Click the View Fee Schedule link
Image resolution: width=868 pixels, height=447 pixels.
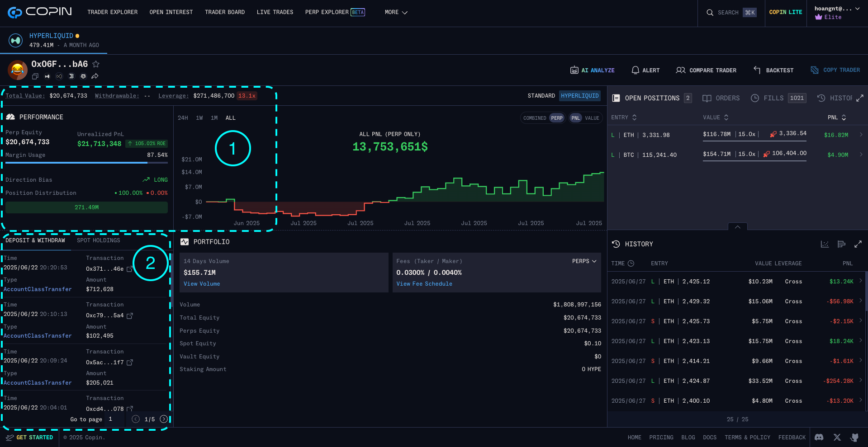click(x=424, y=284)
